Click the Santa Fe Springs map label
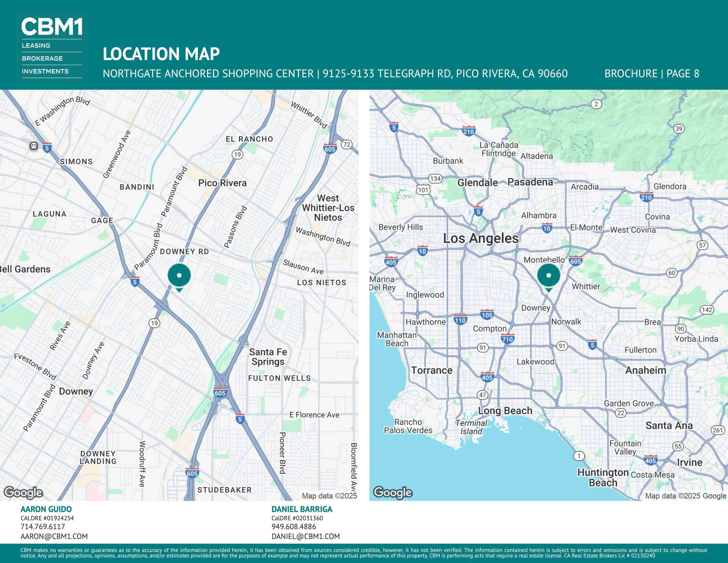The width and height of the screenshot is (728, 563). coord(268,357)
